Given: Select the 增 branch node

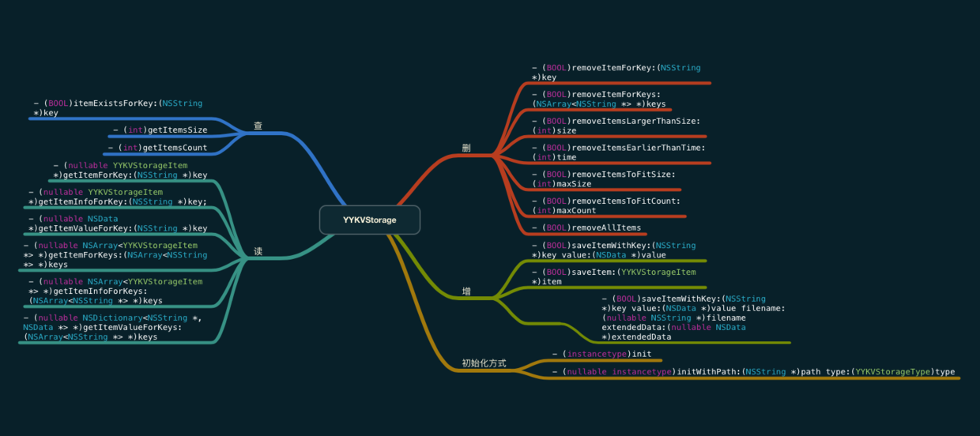Looking at the screenshot, I should tap(466, 291).
